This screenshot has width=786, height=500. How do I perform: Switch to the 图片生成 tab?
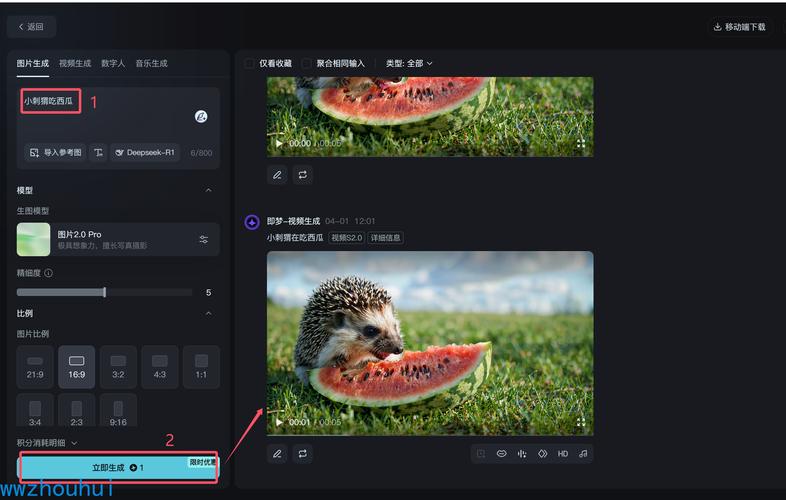(33, 64)
